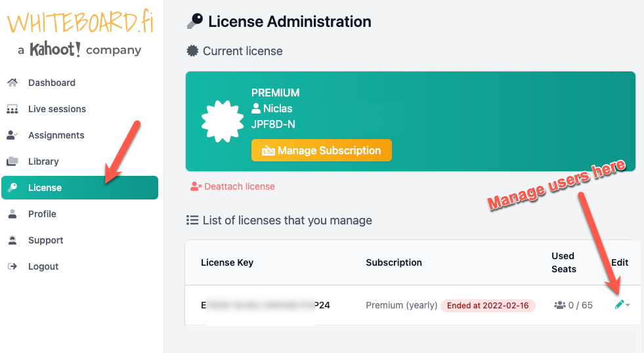Click the Manage Subscription button
Image resolution: width=644 pixels, height=353 pixels.
click(x=322, y=150)
